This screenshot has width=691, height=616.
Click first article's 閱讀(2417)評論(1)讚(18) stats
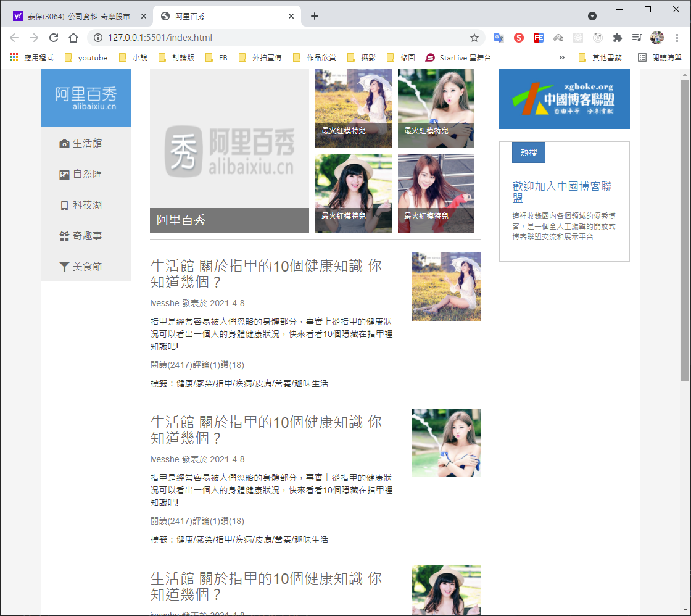[197, 365]
